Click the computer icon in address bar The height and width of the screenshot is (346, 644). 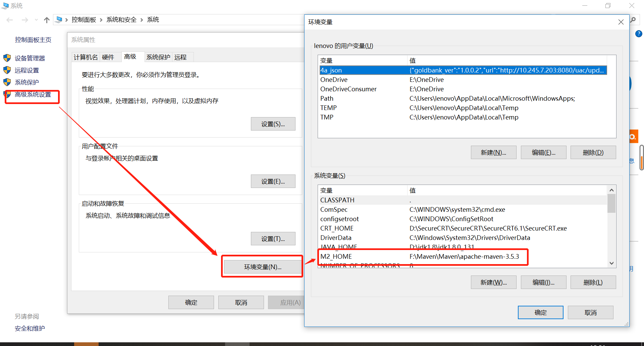click(x=59, y=20)
